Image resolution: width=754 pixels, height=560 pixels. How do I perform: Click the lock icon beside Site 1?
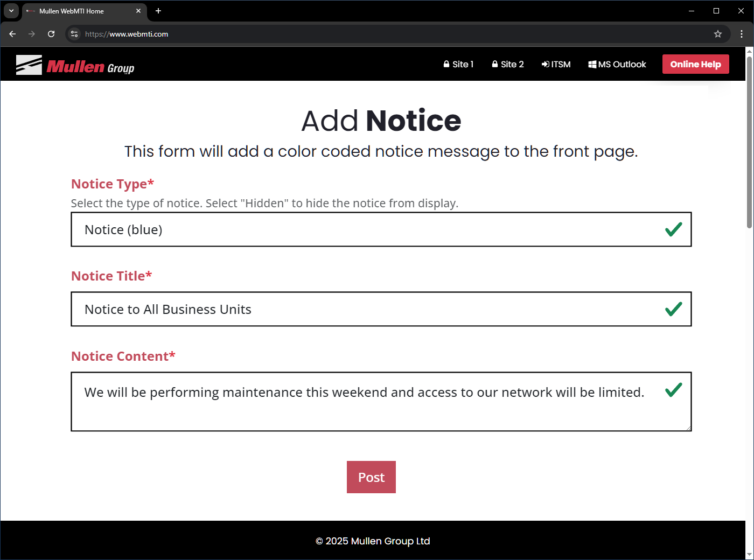446,64
